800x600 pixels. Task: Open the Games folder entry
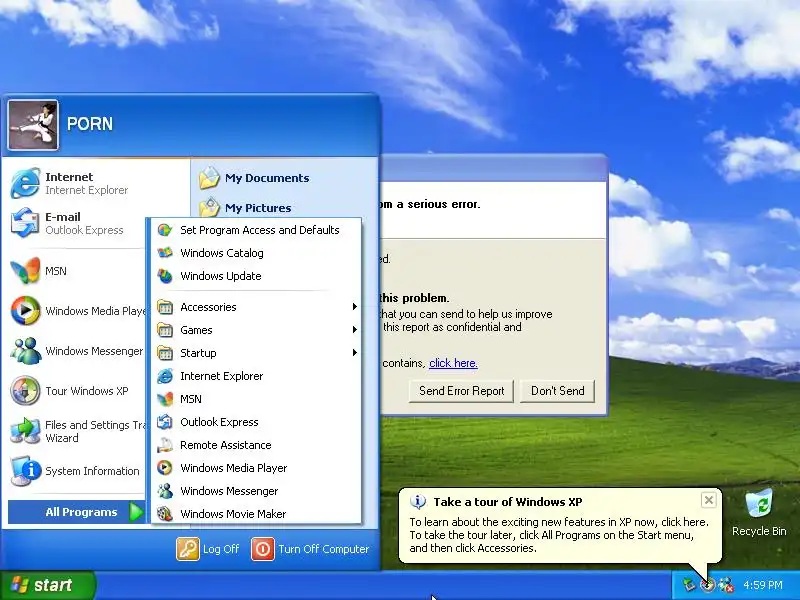click(x=257, y=330)
